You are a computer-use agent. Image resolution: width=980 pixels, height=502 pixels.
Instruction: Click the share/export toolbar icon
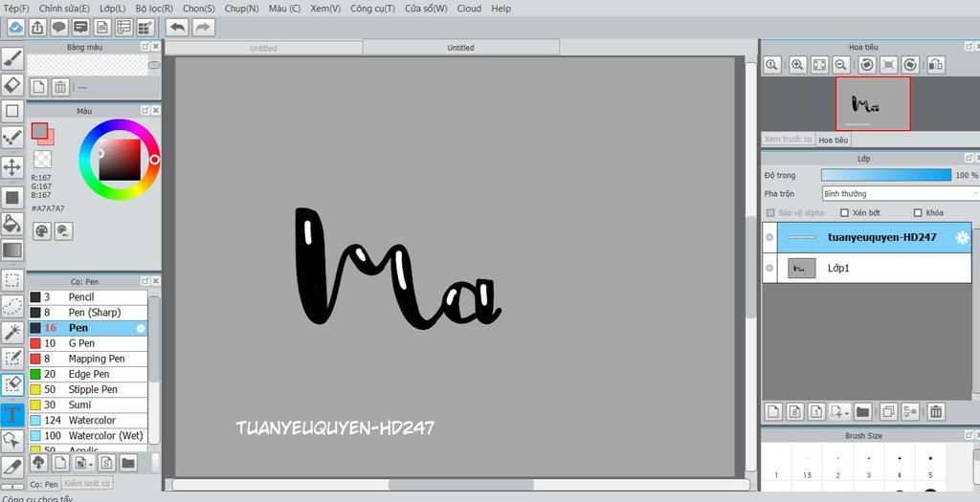click(37, 28)
